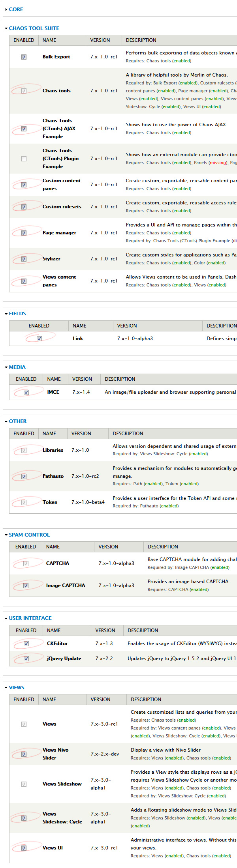Click Token version '7.x-1.0-beta4'
The image size is (237, 868).
[x=88, y=502]
